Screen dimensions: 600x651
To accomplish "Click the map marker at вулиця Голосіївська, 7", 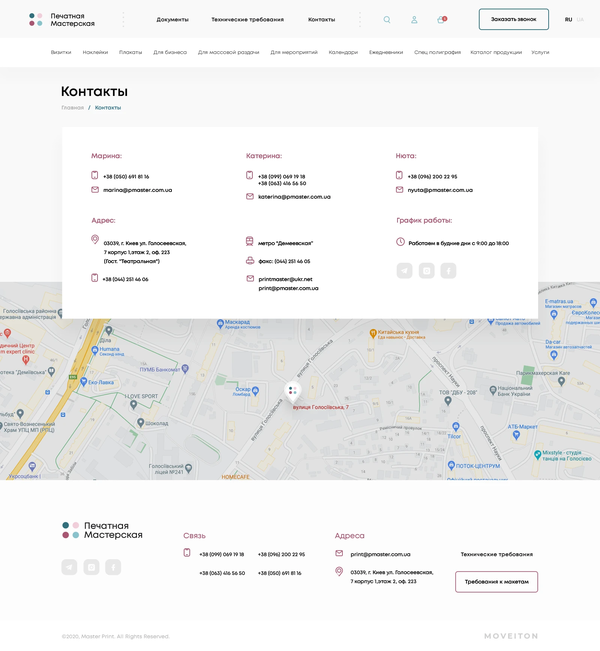I will tap(292, 391).
